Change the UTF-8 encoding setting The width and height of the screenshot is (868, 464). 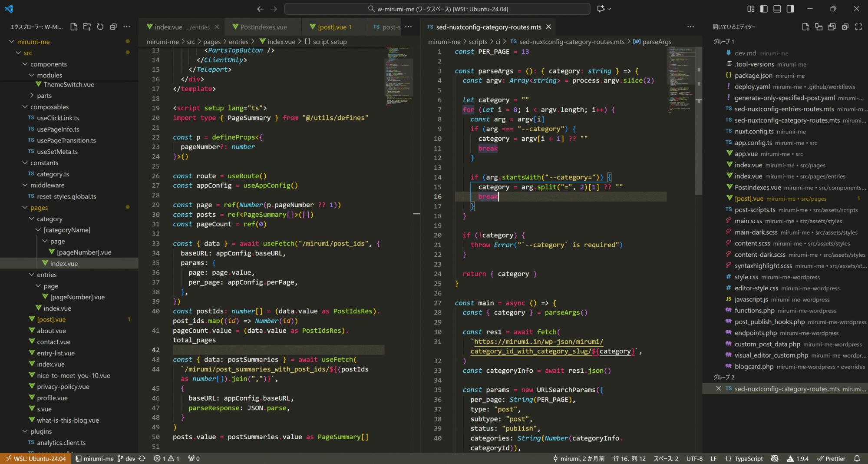694,458
